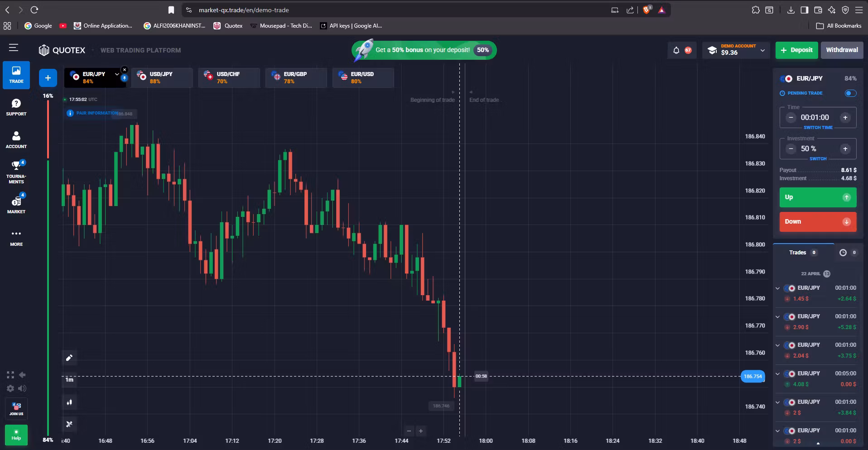Increase investment with the plus button
This screenshot has width=868, height=450.
[x=845, y=149]
